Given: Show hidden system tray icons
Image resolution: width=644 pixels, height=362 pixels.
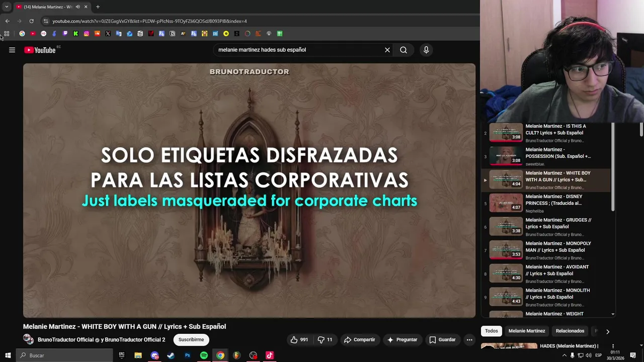Looking at the screenshot, I should click(x=564, y=355).
